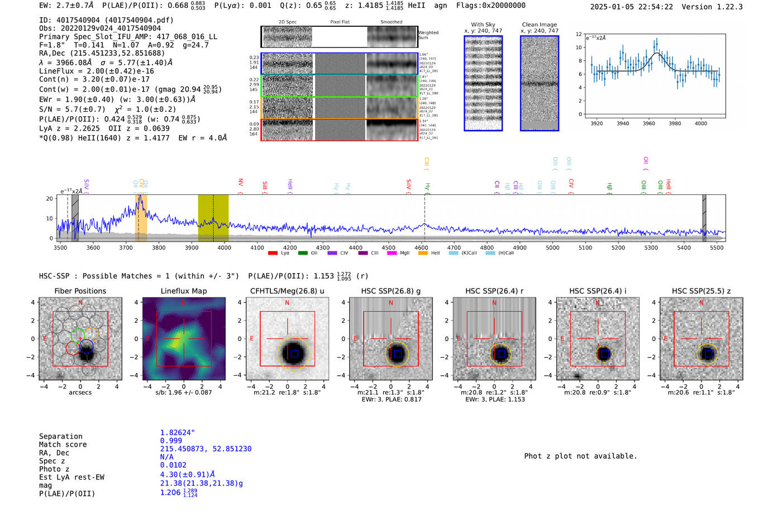
Task: Click the 2025-01-05 22:54:22 timestamp
Action: click(x=632, y=7)
